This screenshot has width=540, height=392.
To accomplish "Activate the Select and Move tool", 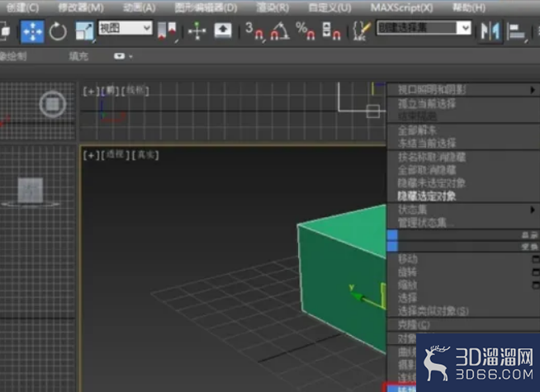I will coord(32,31).
